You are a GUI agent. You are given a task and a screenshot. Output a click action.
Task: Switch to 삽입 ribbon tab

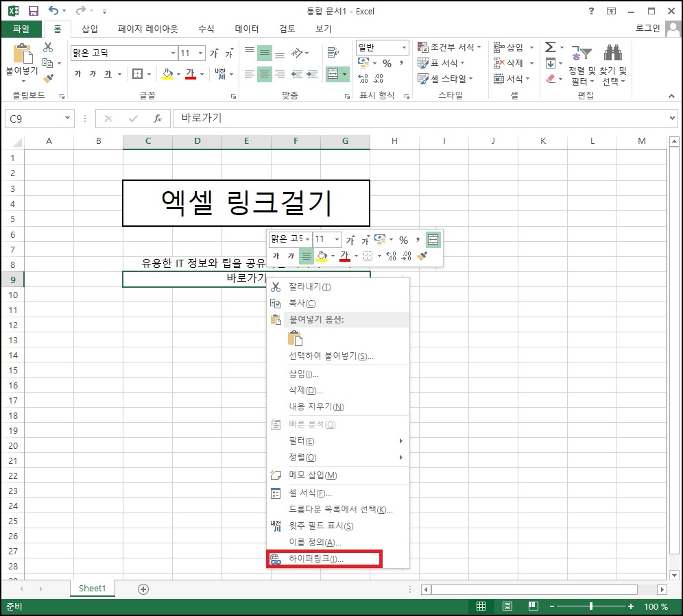[x=89, y=29]
